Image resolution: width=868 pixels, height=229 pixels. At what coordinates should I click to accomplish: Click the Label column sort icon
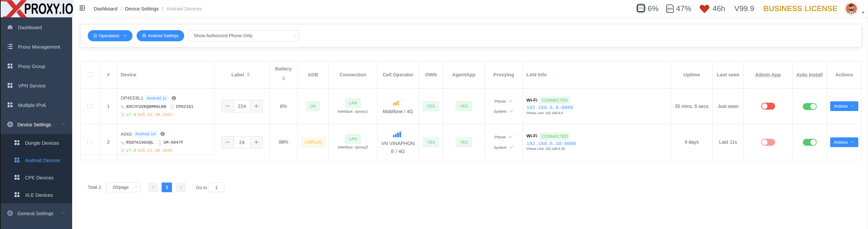click(248, 75)
